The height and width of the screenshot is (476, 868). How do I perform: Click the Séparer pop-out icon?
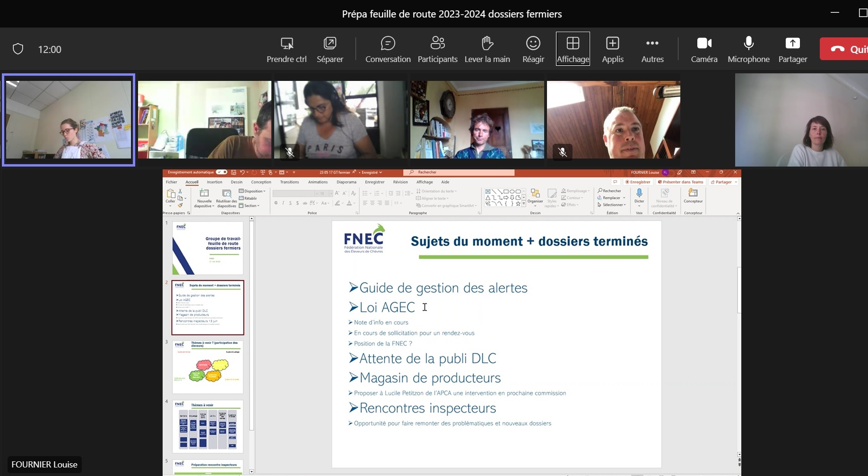click(330, 44)
